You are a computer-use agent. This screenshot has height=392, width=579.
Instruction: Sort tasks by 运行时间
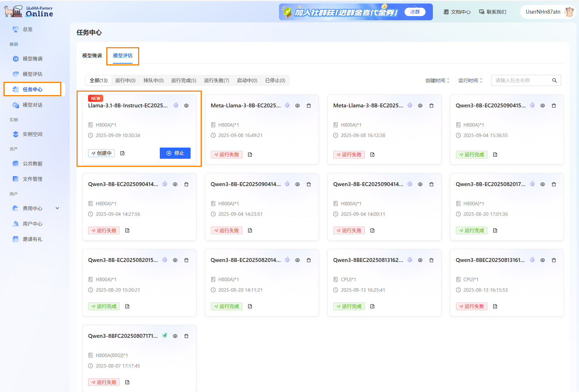click(470, 80)
